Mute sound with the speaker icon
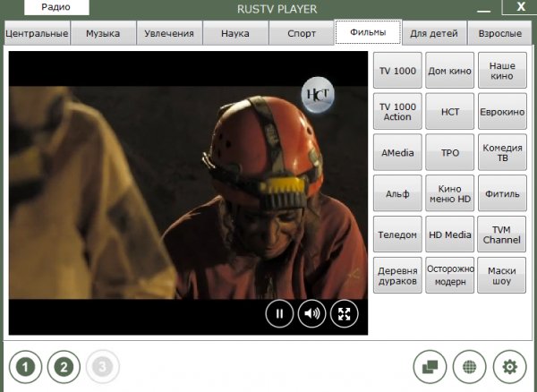Screen dimensions: 537x392 [311, 313]
